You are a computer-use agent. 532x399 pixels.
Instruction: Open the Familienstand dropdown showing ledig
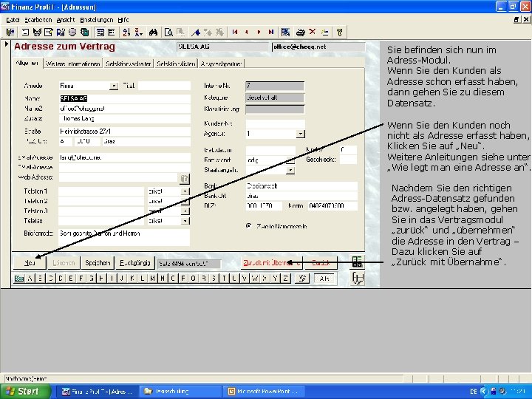point(290,160)
